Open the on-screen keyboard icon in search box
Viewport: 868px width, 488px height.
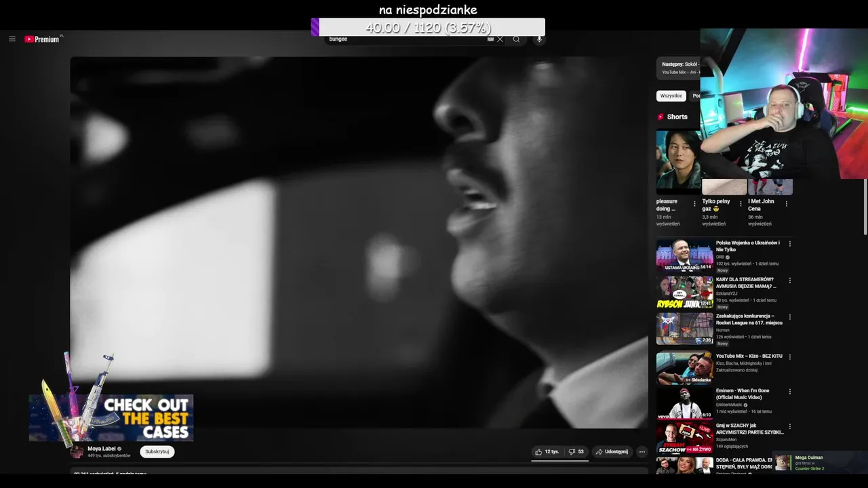tap(490, 39)
